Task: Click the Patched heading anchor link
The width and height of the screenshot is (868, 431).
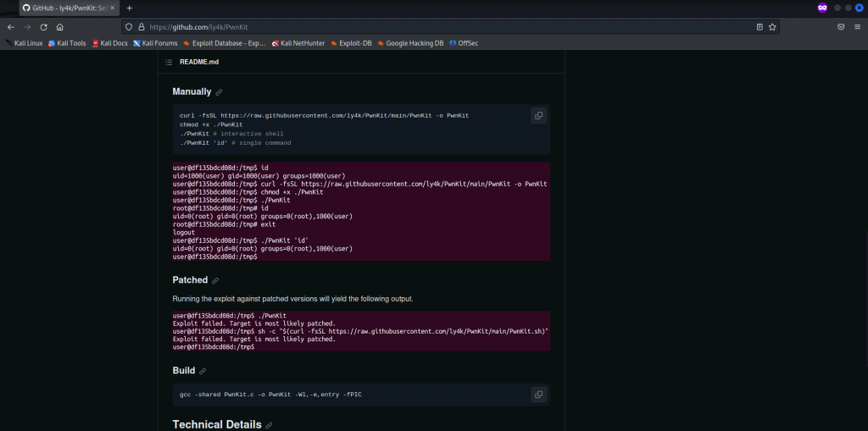Action: coord(215,280)
